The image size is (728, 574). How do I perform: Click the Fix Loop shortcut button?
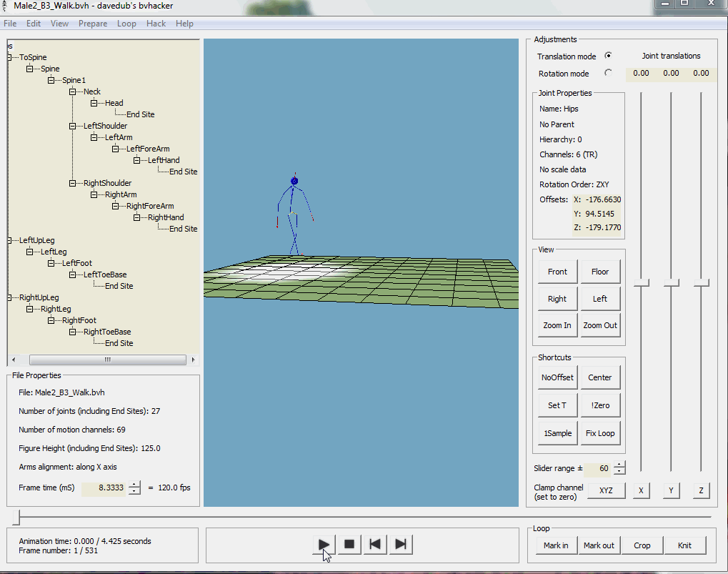click(599, 433)
